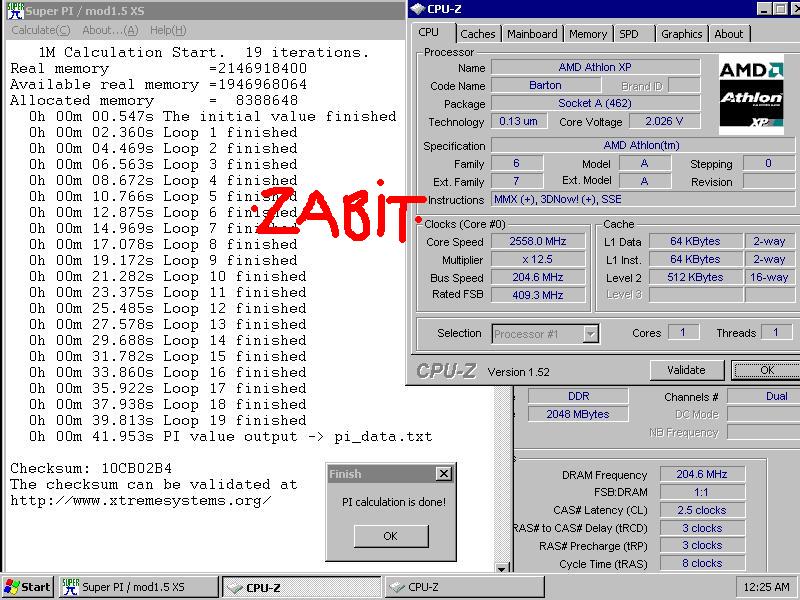The image size is (800, 600).
Task: Click the Super PI title bar icon
Action: 15,10
